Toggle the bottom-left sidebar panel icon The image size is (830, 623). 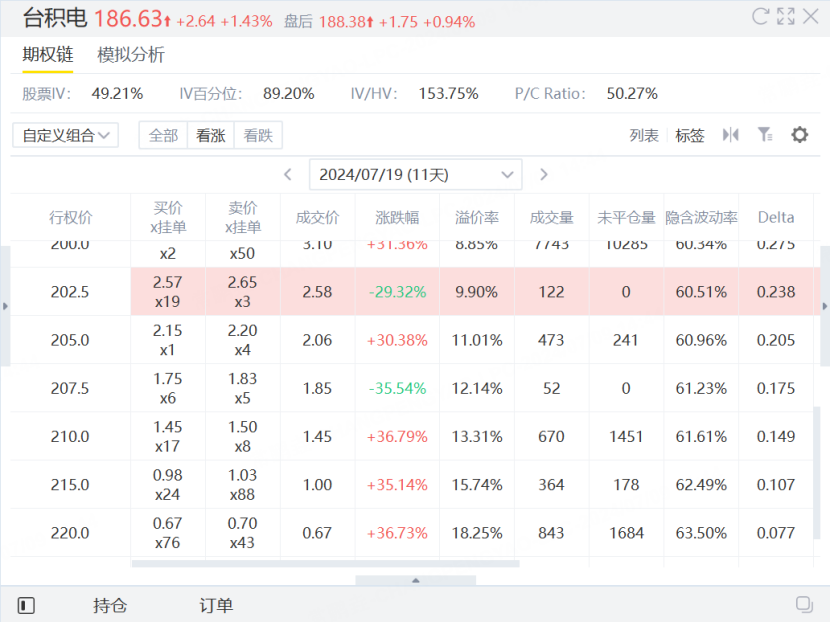(26, 605)
